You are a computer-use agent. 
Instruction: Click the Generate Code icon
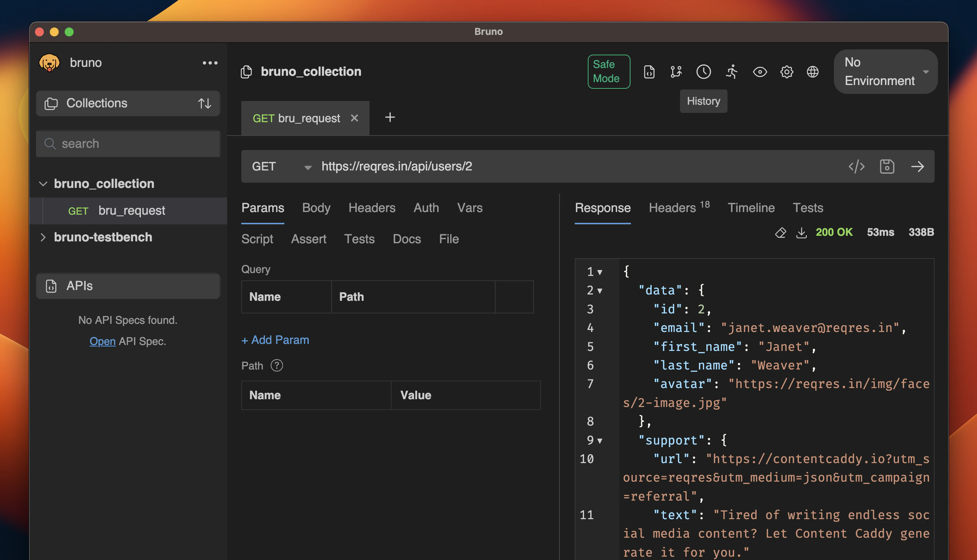click(857, 166)
